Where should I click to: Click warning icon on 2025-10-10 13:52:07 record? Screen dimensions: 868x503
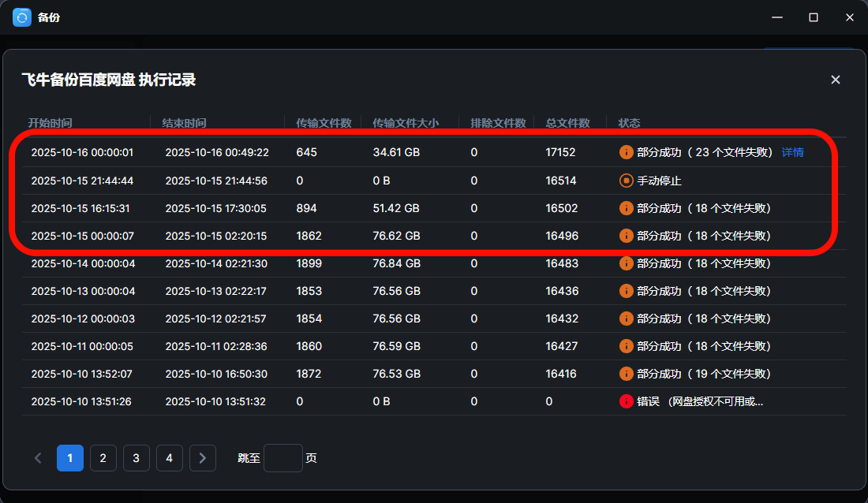[627, 374]
